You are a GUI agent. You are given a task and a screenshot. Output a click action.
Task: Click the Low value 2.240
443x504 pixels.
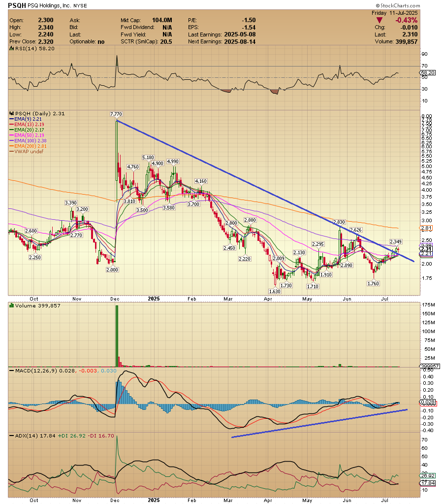[46, 34]
